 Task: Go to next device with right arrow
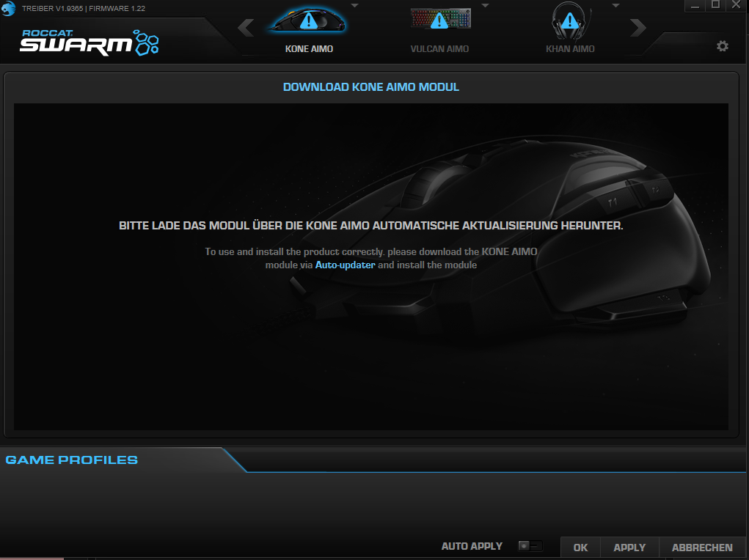637,28
